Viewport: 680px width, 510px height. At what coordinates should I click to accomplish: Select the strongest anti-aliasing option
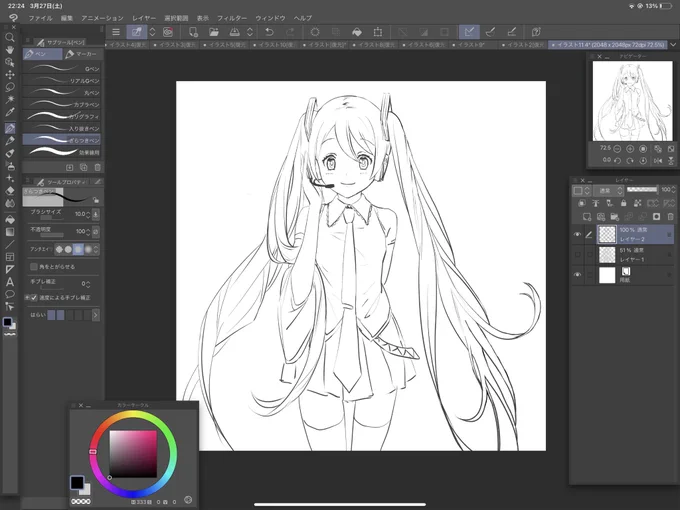pyautogui.click(x=88, y=249)
